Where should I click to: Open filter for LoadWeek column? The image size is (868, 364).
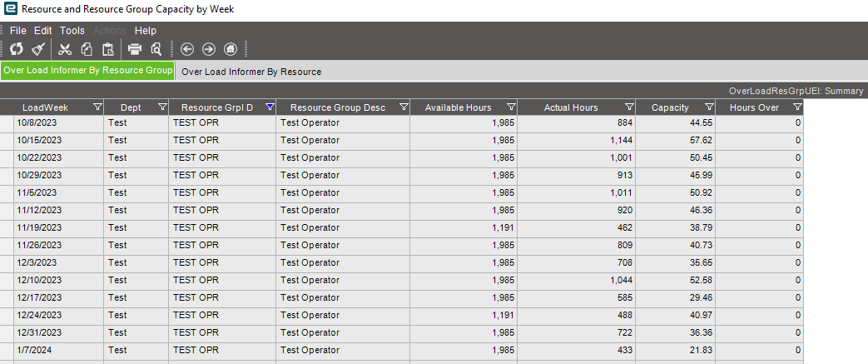click(x=97, y=107)
